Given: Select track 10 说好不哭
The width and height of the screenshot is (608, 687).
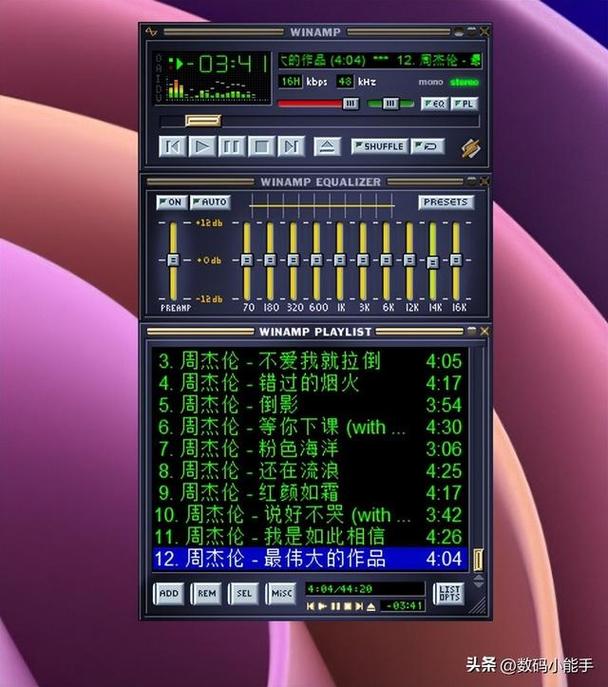Looking at the screenshot, I should tap(310, 515).
